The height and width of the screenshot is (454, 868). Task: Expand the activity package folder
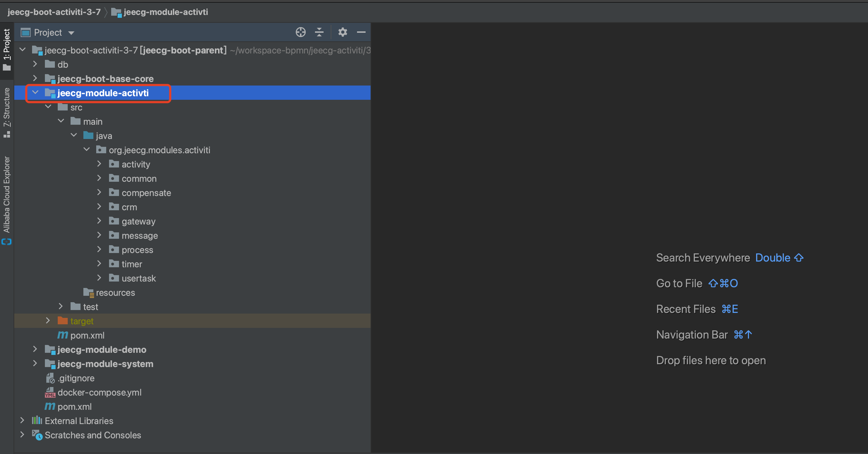point(99,164)
